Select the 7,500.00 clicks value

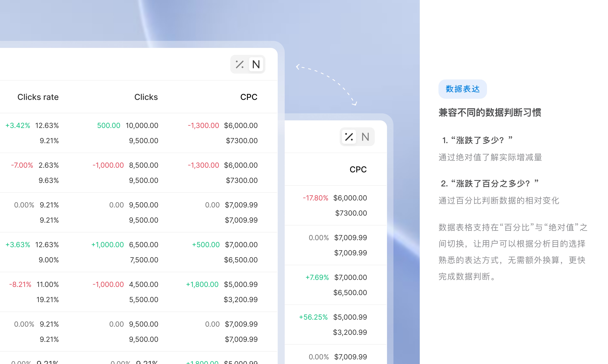point(144,260)
